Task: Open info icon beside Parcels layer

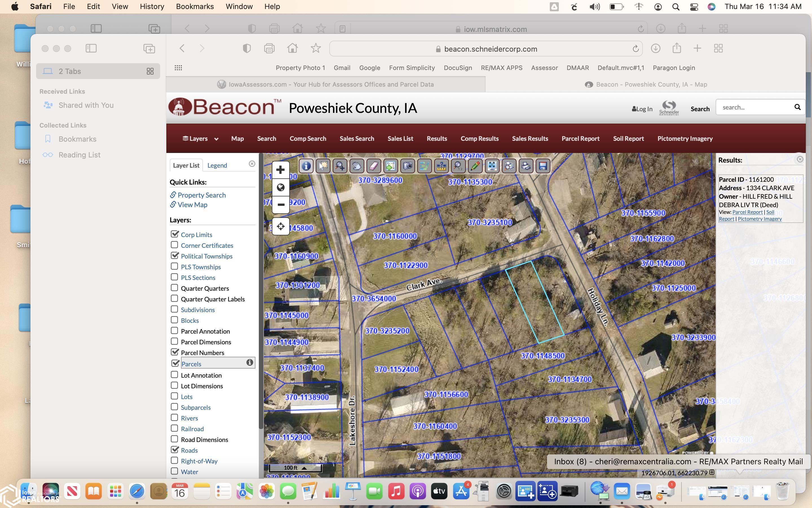Action: coord(250,363)
